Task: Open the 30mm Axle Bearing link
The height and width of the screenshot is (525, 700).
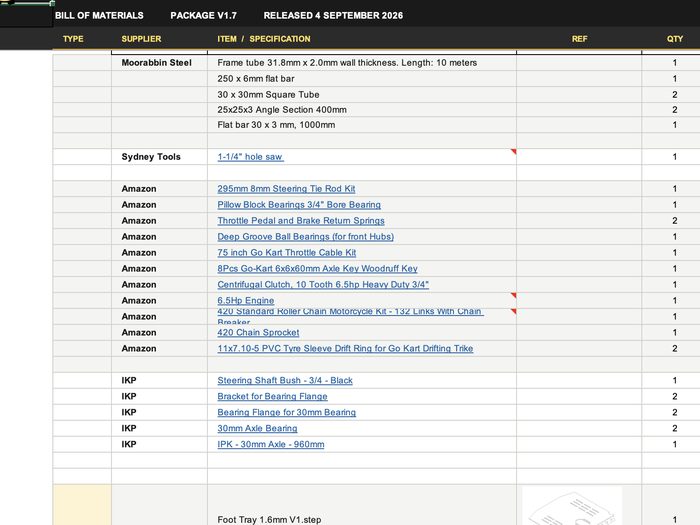Action: pos(257,428)
